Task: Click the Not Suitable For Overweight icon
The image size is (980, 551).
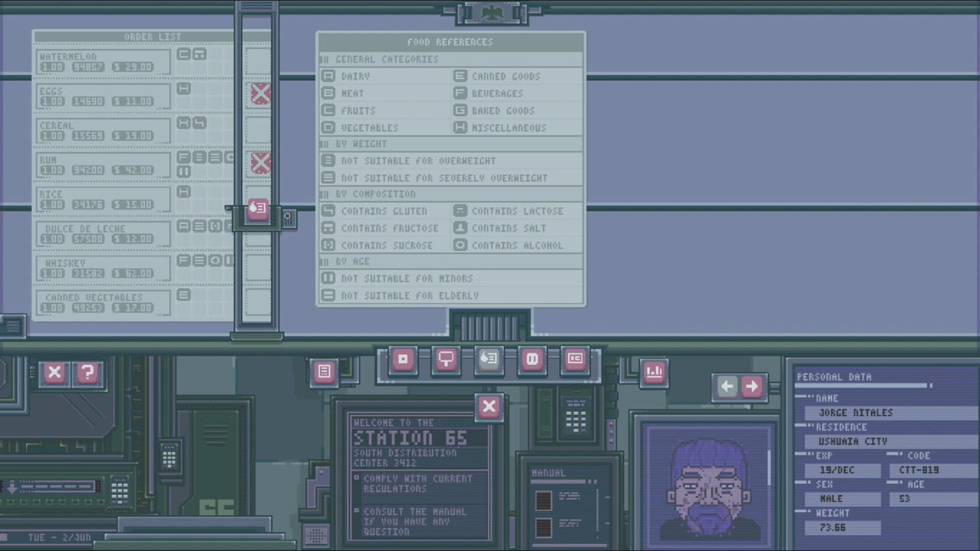Action: 328,161
